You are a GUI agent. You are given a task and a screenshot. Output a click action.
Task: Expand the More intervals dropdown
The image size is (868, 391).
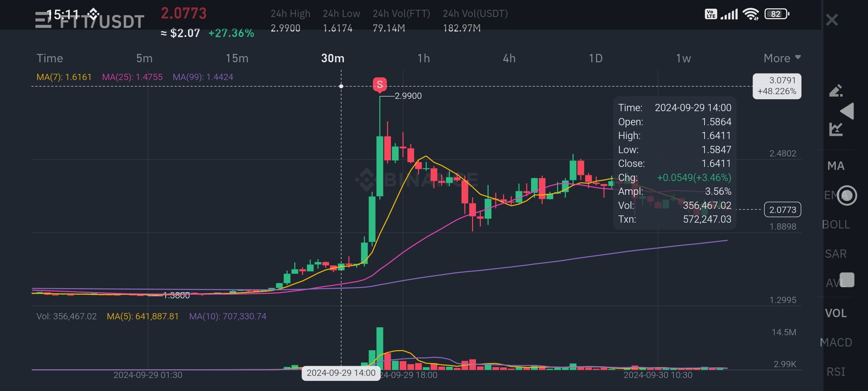pos(782,58)
